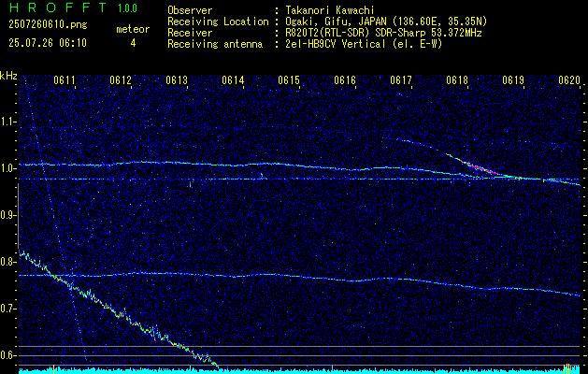This screenshot has width=588, height=374.
Task: Click the 0617 time marker
Action: tap(401, 80)
